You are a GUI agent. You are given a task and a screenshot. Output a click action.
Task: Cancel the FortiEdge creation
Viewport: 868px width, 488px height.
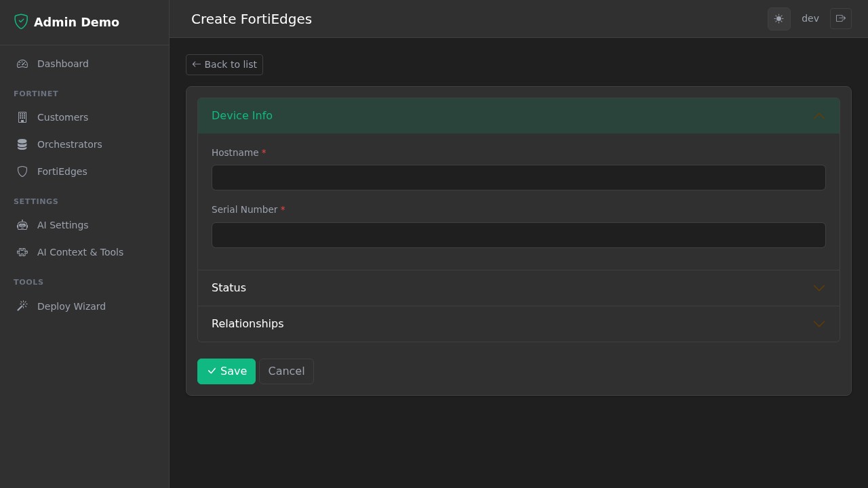point(286,371)
